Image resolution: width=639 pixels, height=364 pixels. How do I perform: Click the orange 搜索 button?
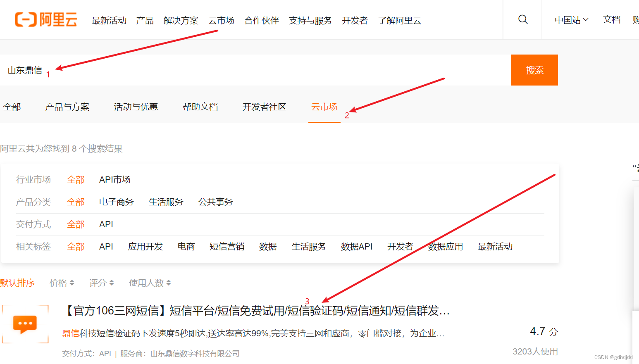[x=534, y=70]
